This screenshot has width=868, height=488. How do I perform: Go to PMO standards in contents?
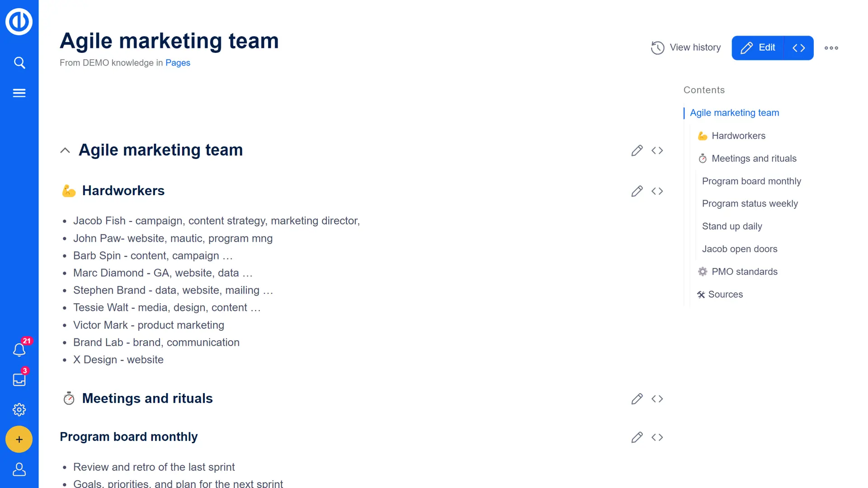point(744,272)
